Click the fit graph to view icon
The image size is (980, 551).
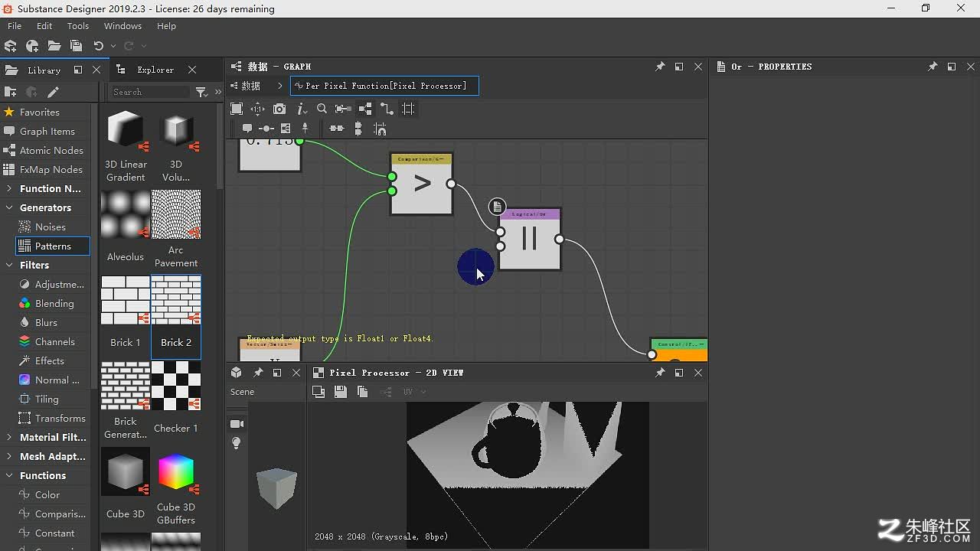(x=237, y=109)
